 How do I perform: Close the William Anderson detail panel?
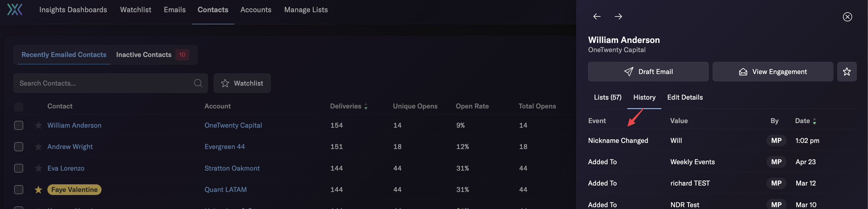pos(847,16)
